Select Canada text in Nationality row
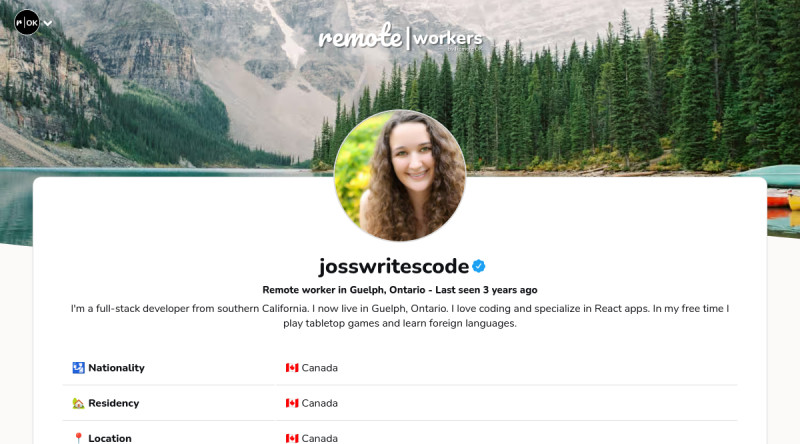 click(x=319, y=367)
